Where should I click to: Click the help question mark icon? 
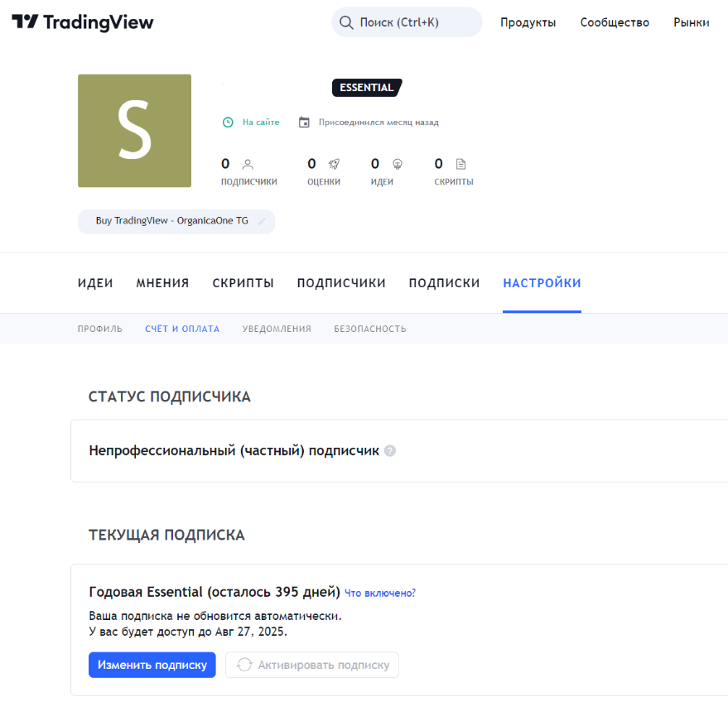(x=390, y=451)
